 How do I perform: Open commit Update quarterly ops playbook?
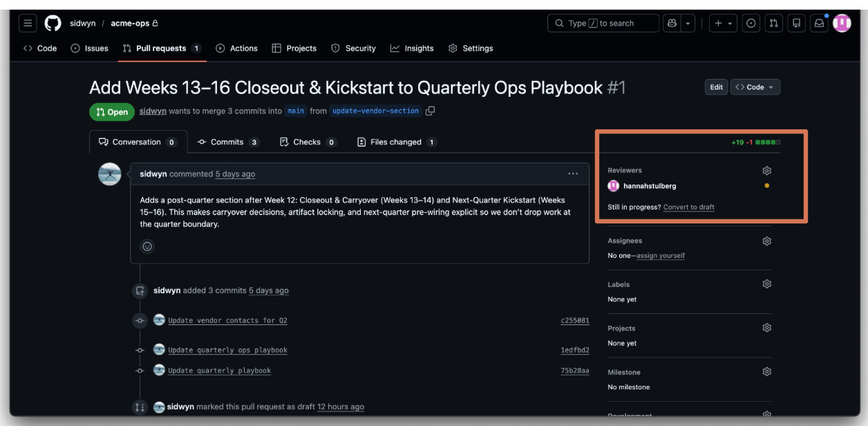227,350
